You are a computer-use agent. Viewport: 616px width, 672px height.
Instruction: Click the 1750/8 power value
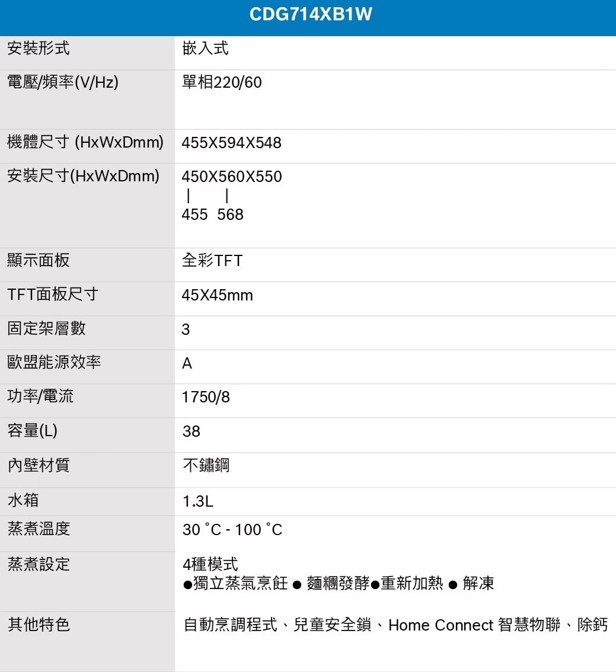(x=206, y=397)
